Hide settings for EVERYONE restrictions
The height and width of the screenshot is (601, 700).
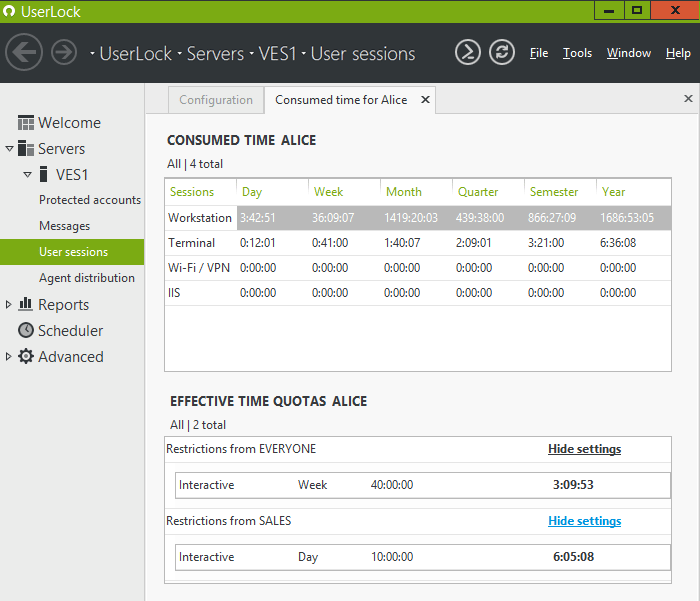pos(584,449)
